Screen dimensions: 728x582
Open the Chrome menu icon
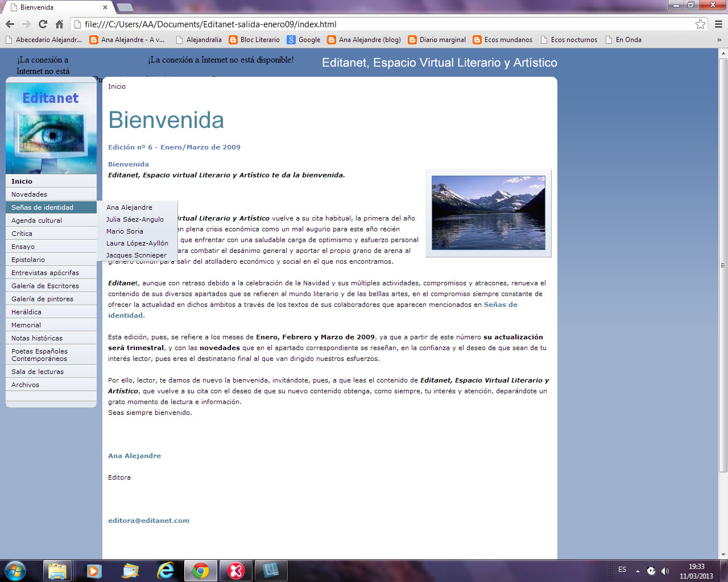[718, 24]
